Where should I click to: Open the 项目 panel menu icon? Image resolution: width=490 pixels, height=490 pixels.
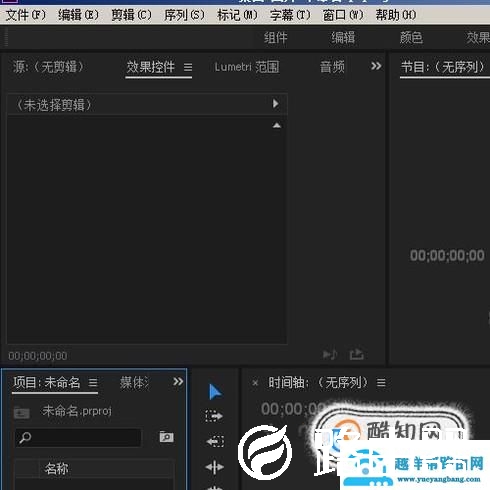93,382
